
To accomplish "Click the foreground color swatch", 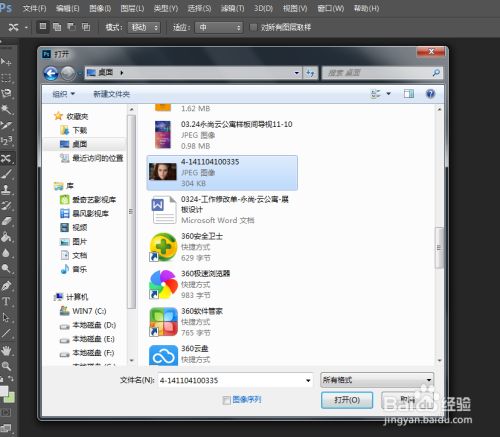I will [4, 391].
